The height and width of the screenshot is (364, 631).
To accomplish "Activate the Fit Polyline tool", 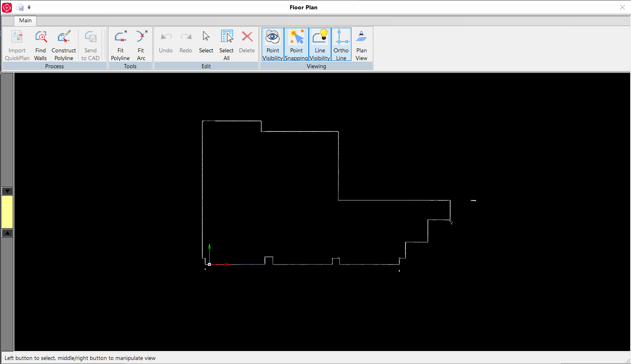I will (x=120, y=45).
